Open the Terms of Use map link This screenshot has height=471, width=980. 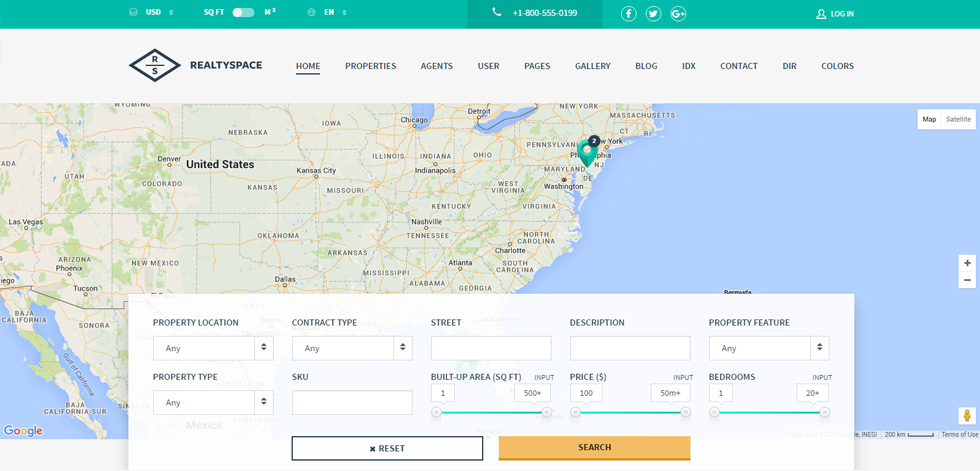(x=959, y=434)
